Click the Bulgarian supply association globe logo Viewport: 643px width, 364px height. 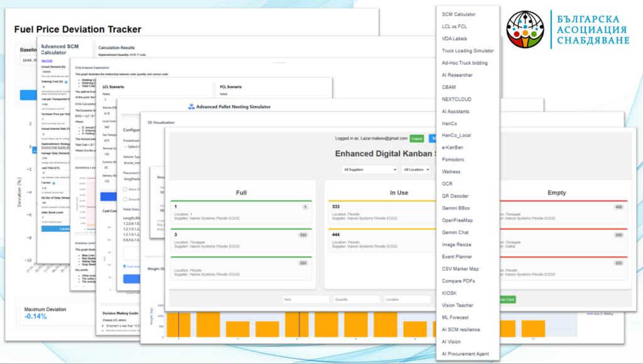526,29
